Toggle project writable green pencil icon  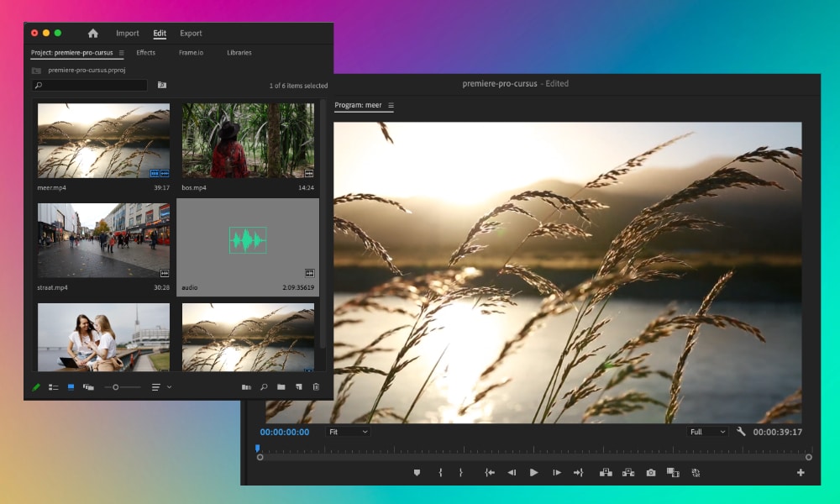tap(36, 387)
